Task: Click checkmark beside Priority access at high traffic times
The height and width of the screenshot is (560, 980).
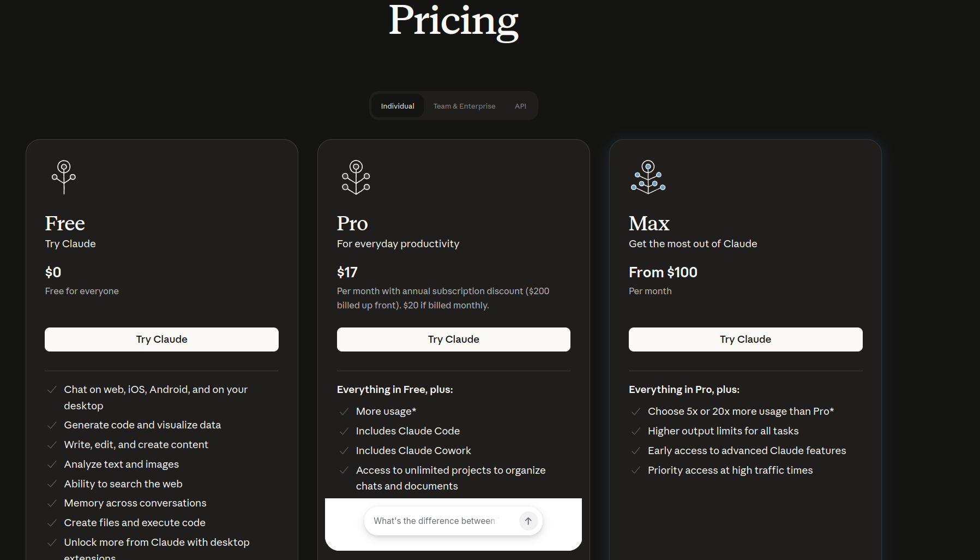Action: coord(635,470)
